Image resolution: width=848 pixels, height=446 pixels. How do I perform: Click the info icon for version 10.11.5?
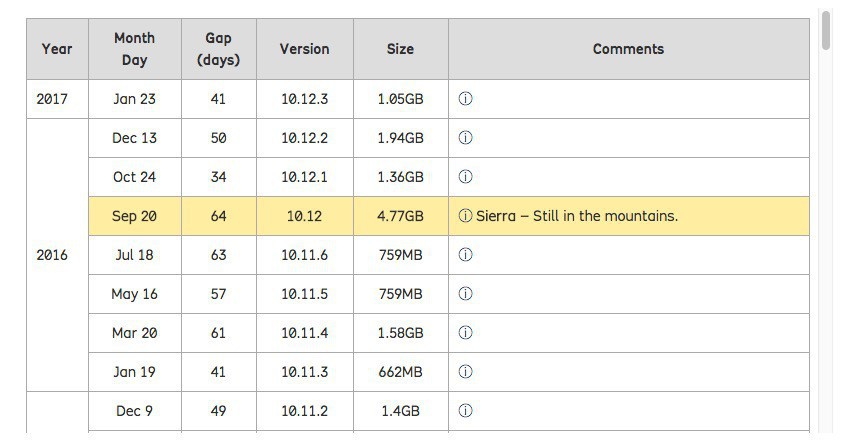click(x=465, y=294)
